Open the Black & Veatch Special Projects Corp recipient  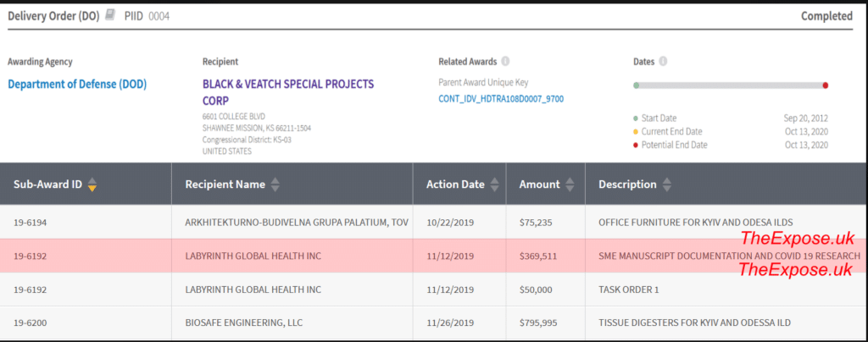288,92
